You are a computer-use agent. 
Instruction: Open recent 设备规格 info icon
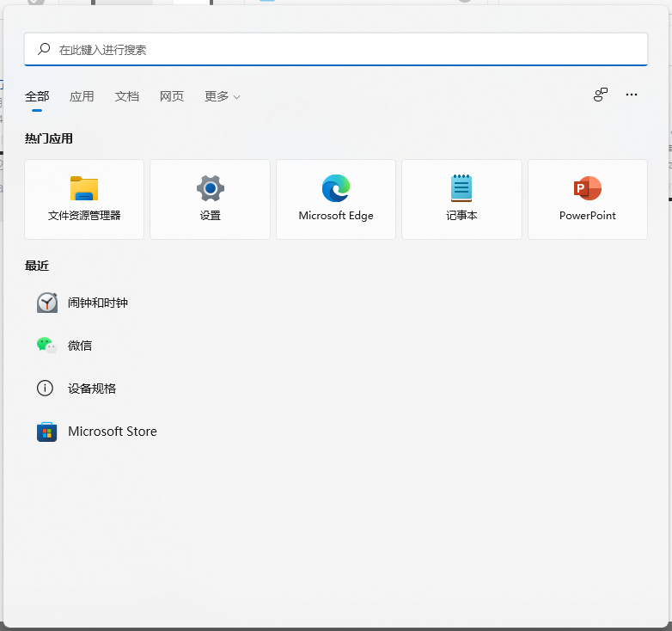tap(45, 388)
